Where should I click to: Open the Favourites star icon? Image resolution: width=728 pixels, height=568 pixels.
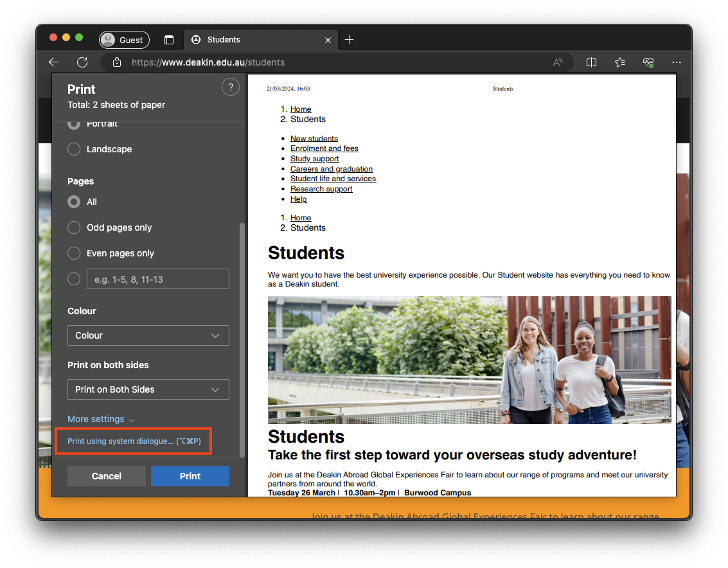click(x=620, y=62)
